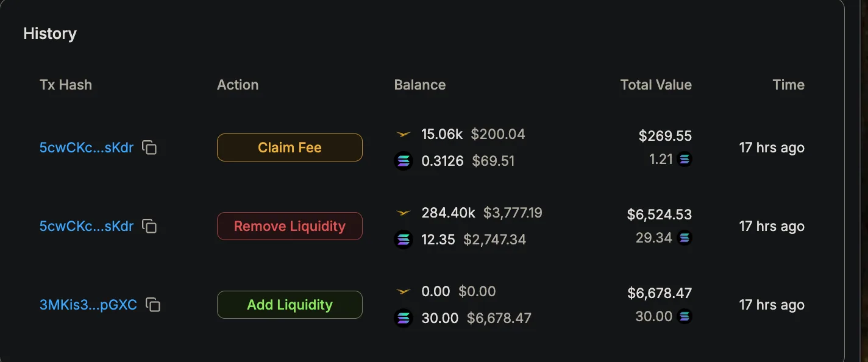This screenshot has width=868, height=362.
Task: Click the gold token icon beside 15.06k
Action: click(403, 134)
